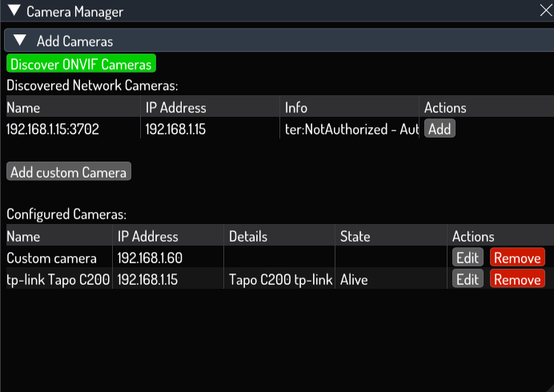Collapse the Camera Manager window triangle
The width and height of the screenshot is (554, 392).
pos(14,10)
